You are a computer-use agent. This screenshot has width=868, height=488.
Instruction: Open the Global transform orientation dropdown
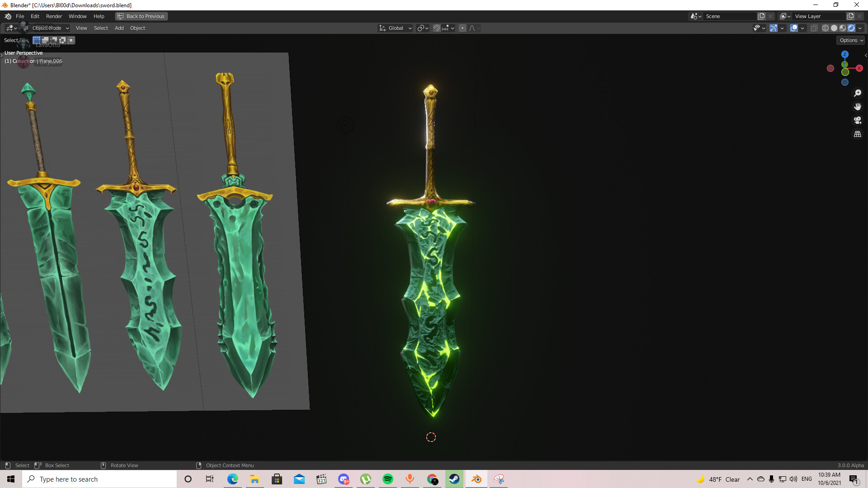[395, 28]
